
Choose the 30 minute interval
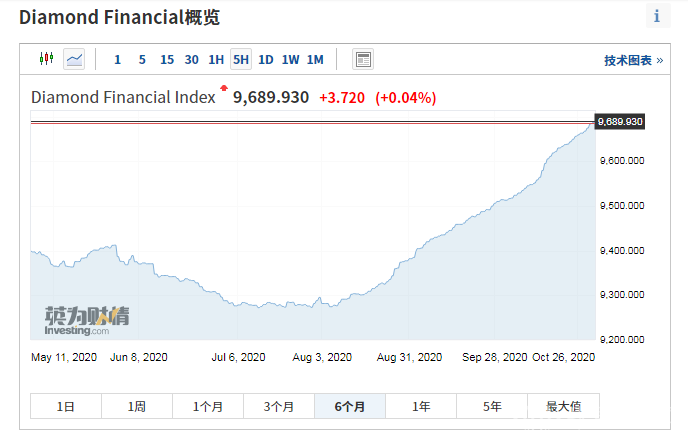191,59
